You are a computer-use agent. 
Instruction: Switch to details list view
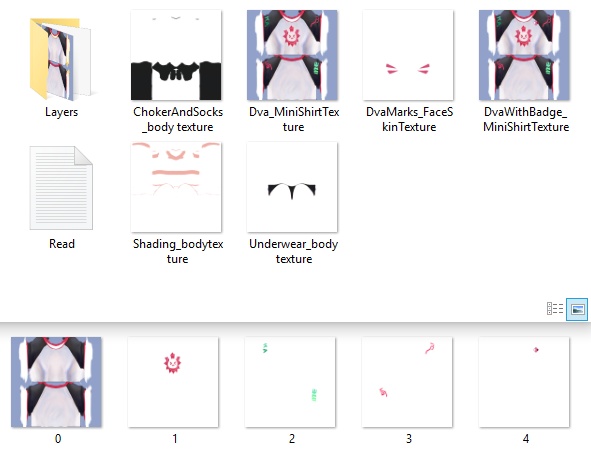pos(555,309)
